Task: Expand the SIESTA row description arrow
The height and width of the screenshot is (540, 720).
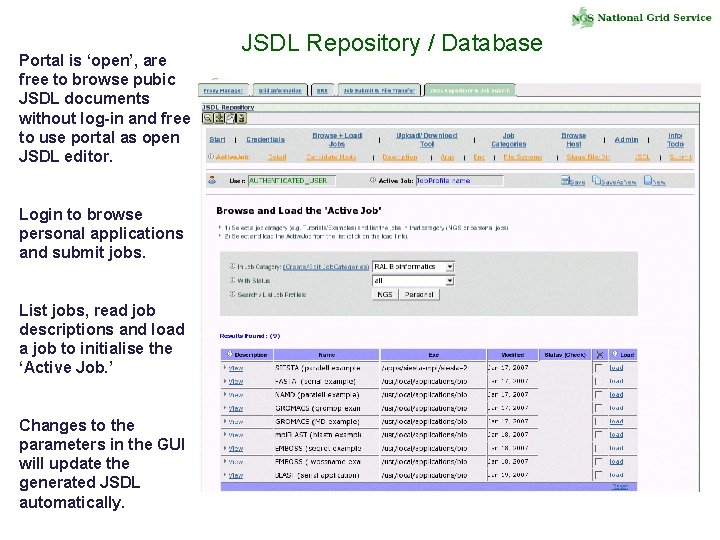Action: pyautogui.click(x=225, y=368)
